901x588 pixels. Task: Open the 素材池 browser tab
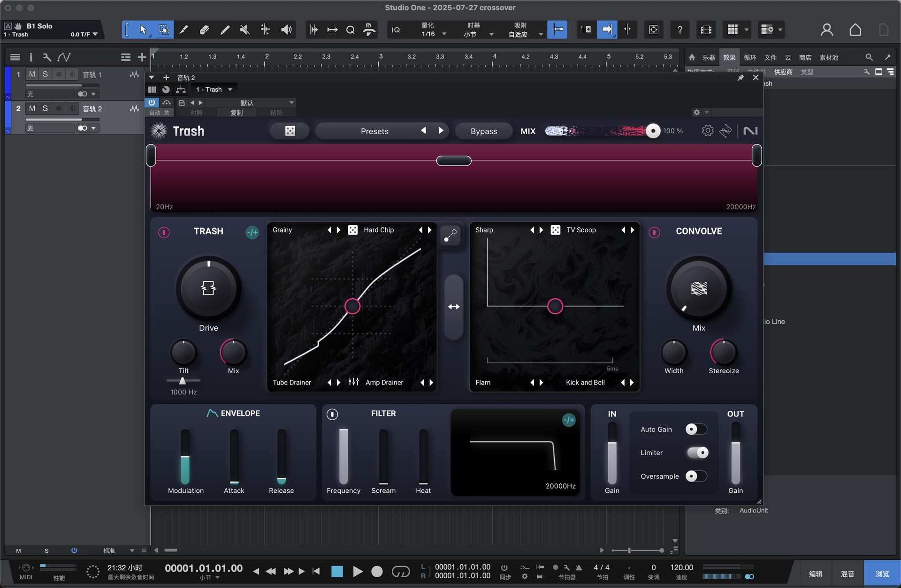(829, 58)
